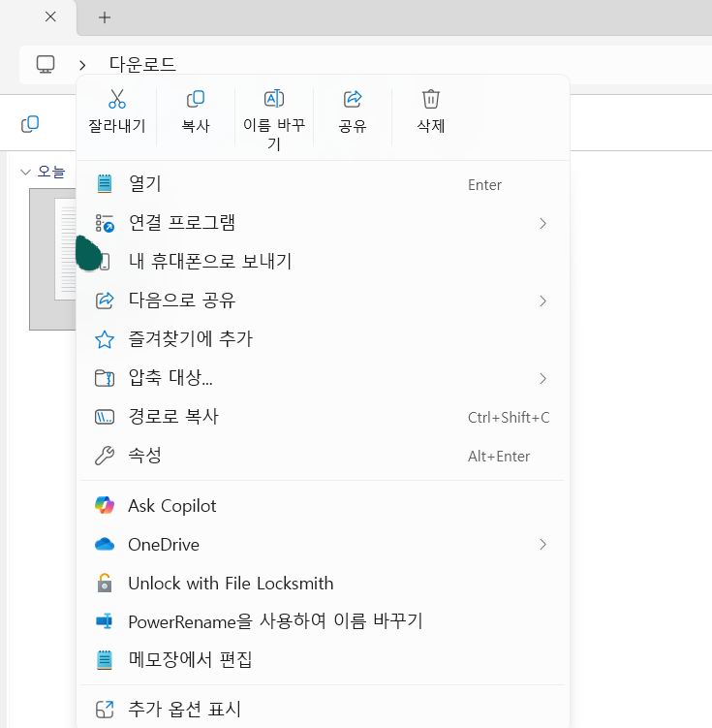Click 추가 옵션 표시 to show more options
Image resolution: width=712 pixels, height=728 pixels.
[184, 710]
